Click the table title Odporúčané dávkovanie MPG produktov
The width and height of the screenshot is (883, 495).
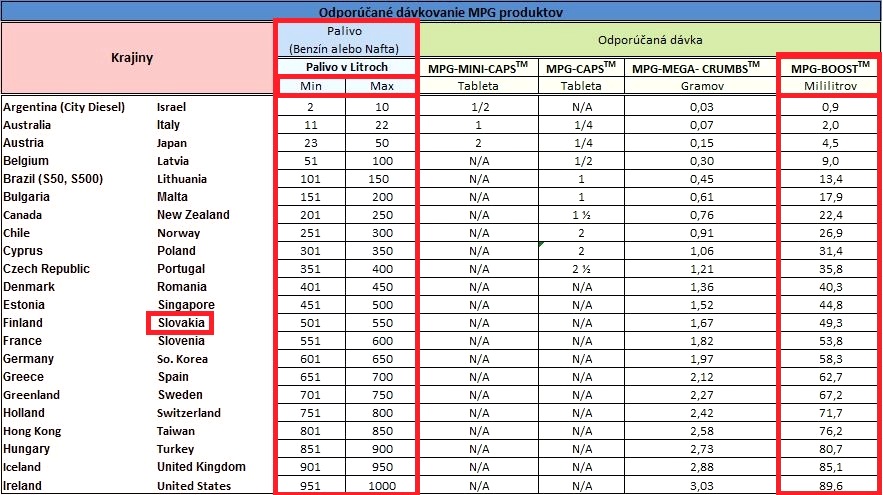(x=441, y=11)
